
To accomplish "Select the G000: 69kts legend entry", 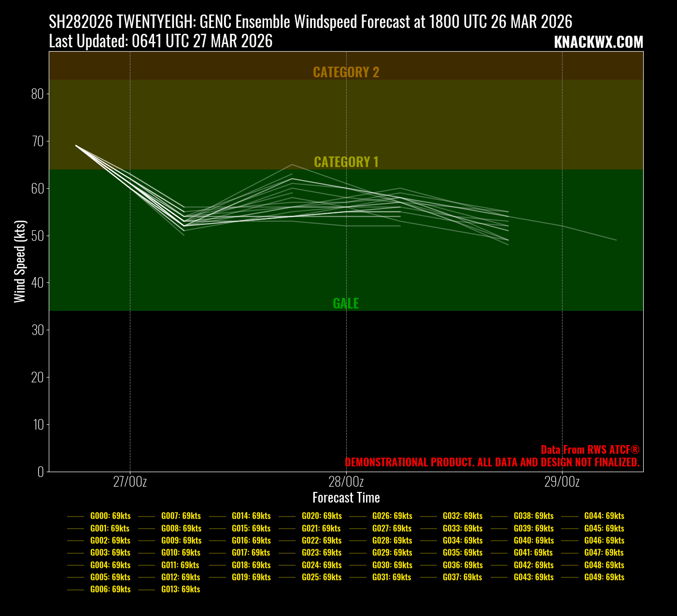I will coord(110,516).
